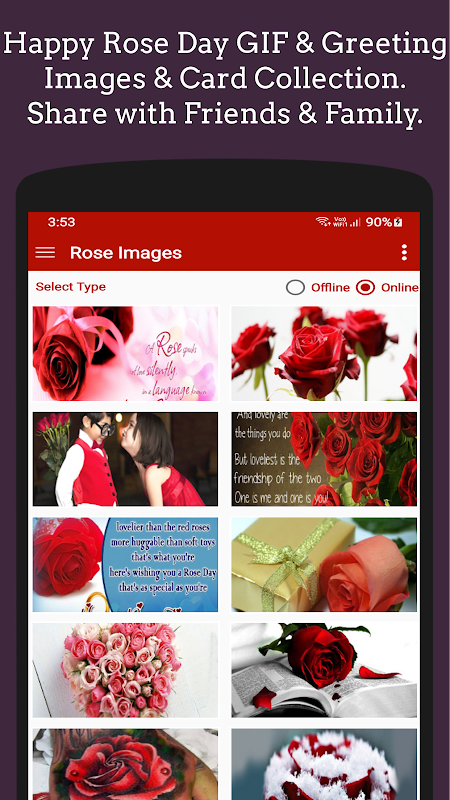Click the 90% battery percentage
450x800 pixels.
click(x=379, y=222)
